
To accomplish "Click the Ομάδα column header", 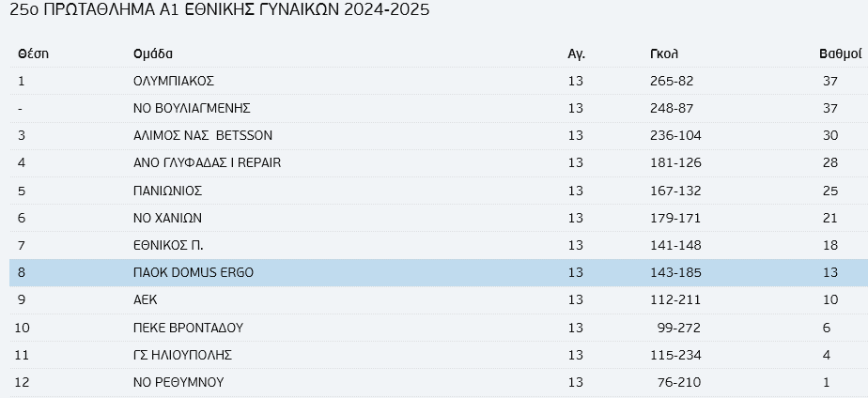I will (153, 54).
